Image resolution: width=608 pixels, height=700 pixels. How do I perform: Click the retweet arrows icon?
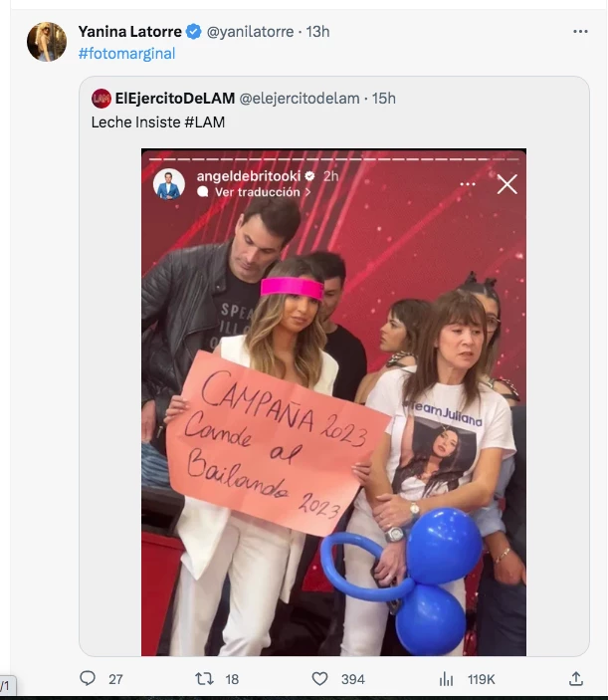(x=204, y=679)
